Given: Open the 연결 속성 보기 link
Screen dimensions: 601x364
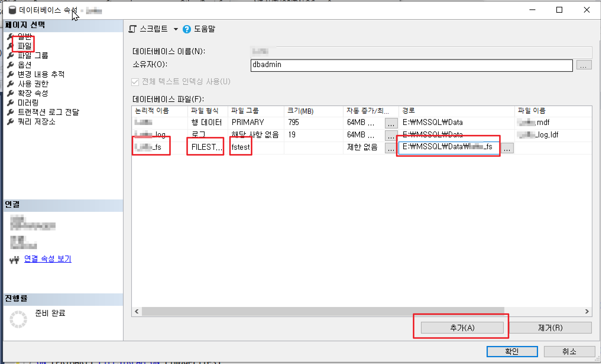Looking at the screenshot, I should tap(48, 259).
